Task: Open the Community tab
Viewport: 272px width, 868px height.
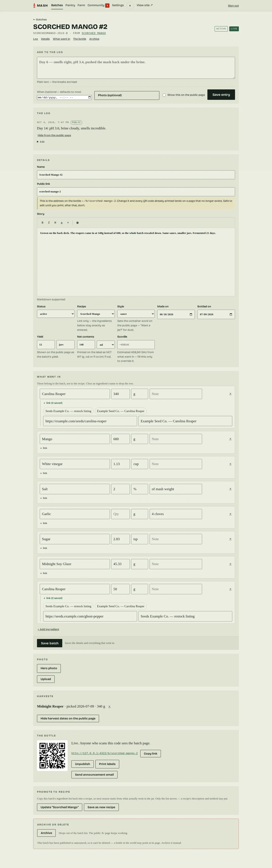Action: click(98, 5)
